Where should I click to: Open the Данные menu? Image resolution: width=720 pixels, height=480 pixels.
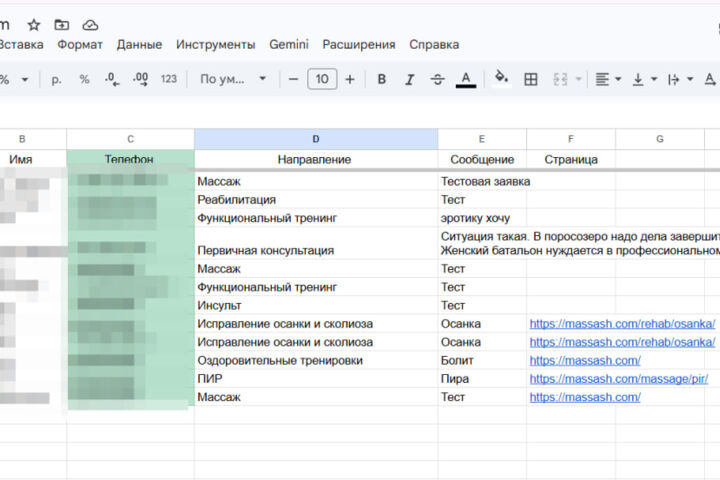139,45
